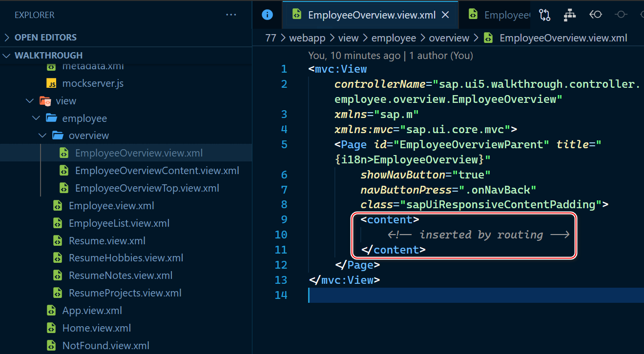The width and height of the screenshot is (644, 354).
Task: Expand the OPEN EDITORS section
Action: [7, 38]
